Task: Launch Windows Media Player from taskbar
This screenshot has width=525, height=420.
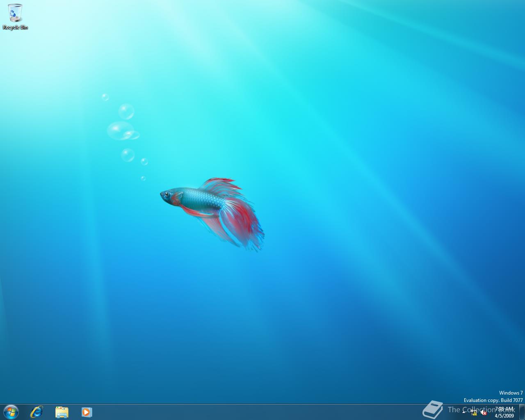Action: click(x=87, y=412)
